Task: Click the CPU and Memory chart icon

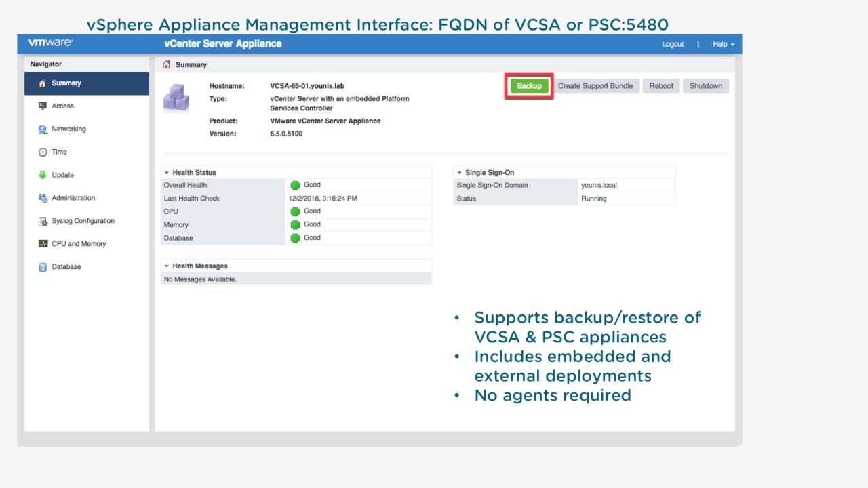Action: coord(43,244)
